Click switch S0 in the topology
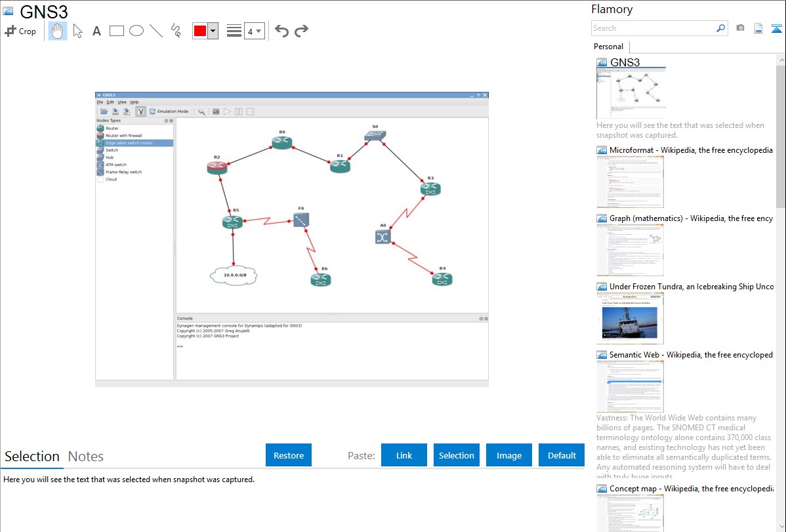The height and width of the screenshot is (532, 786). [x=375, y=135]
